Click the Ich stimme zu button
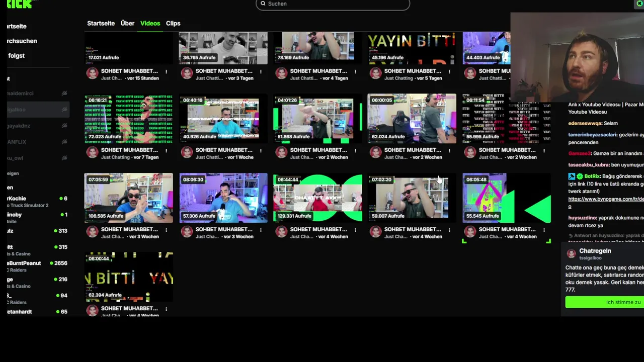The width and height of the screenshot is (644, 362). [x=604, y=302]
